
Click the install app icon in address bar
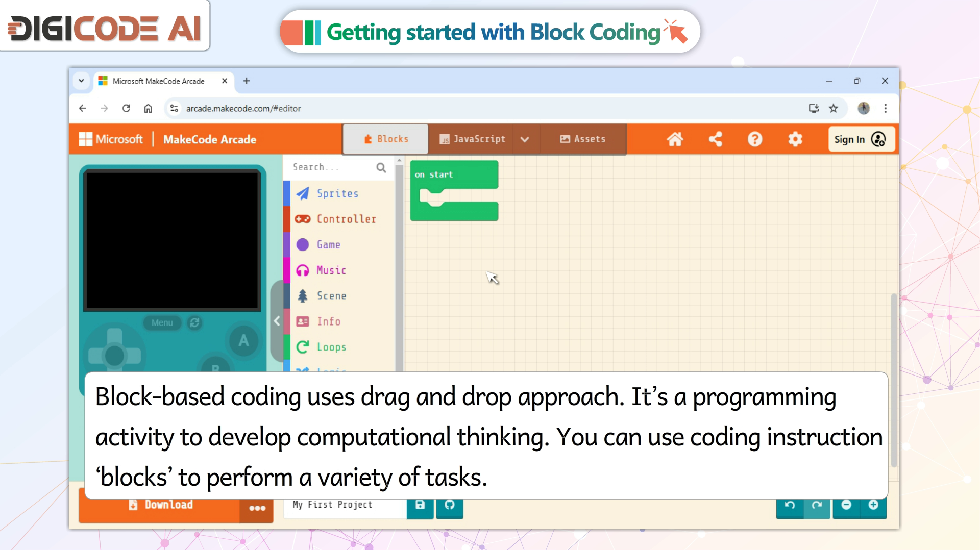pyautogui.click(x=814, y=108)
